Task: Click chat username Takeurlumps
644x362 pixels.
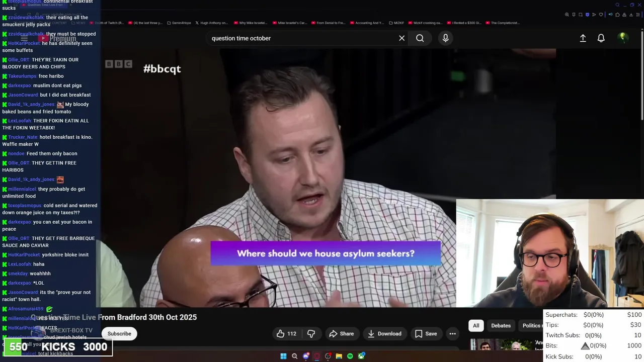Action: pyautogui.click(x=22, y=76)
